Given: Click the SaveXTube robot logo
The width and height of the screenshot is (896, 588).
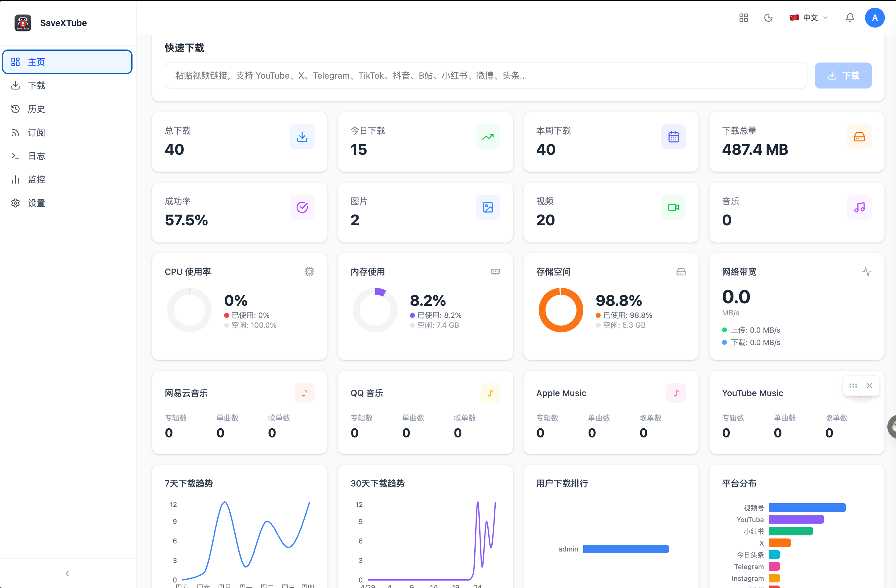Looking at the screenshot, I should [x=23, y=23].
